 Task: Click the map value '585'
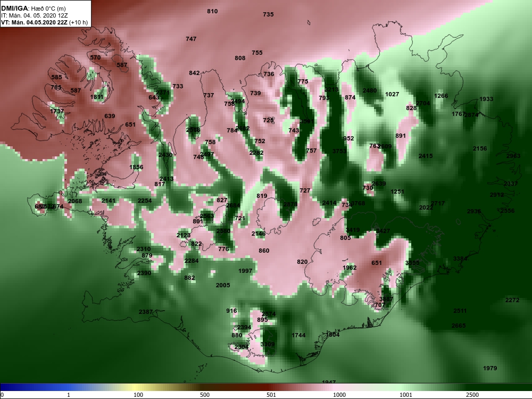[x=57, y=77]
